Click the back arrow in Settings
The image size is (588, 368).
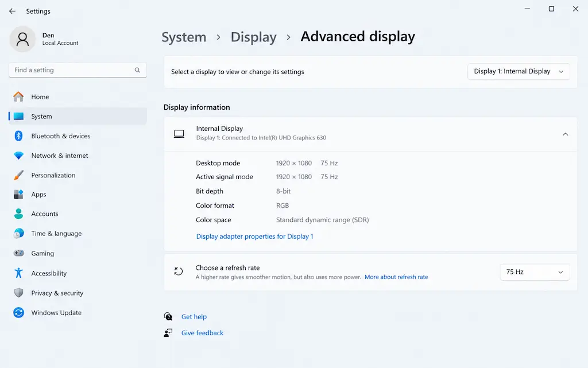pyautogui.click(x=13, y=11)
